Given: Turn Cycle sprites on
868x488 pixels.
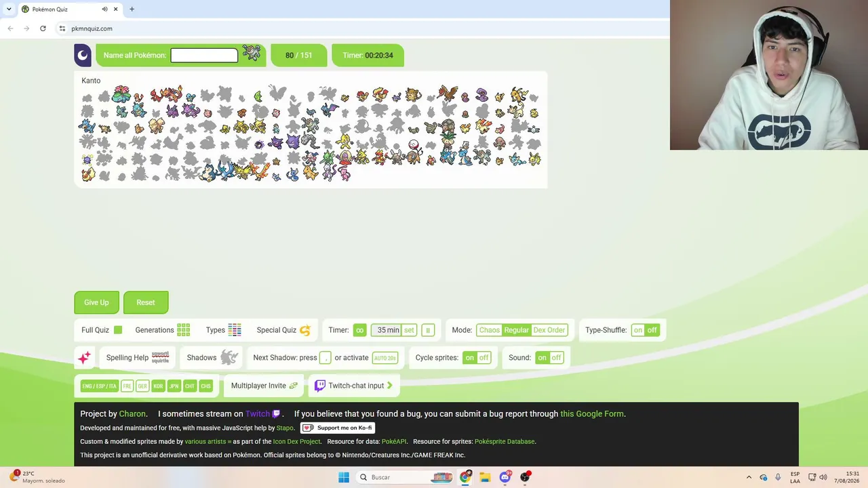Looking at the screenshot, I should coord(469,358).
